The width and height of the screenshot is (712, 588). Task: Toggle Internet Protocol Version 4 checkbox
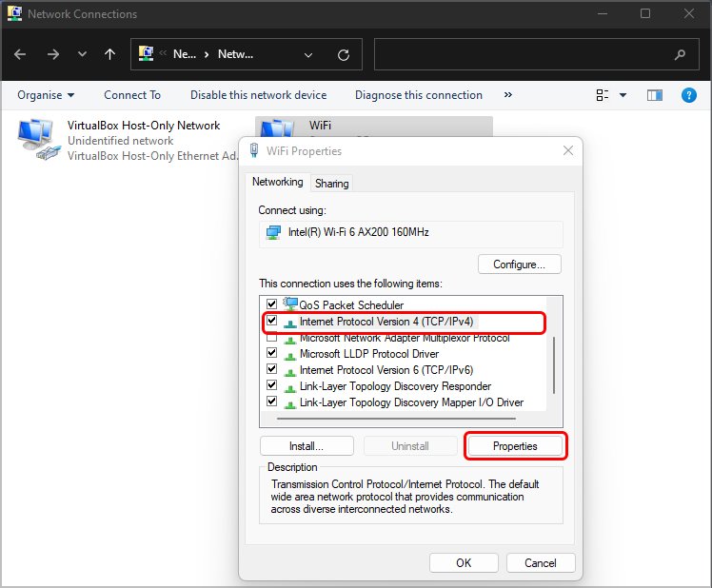271,321
